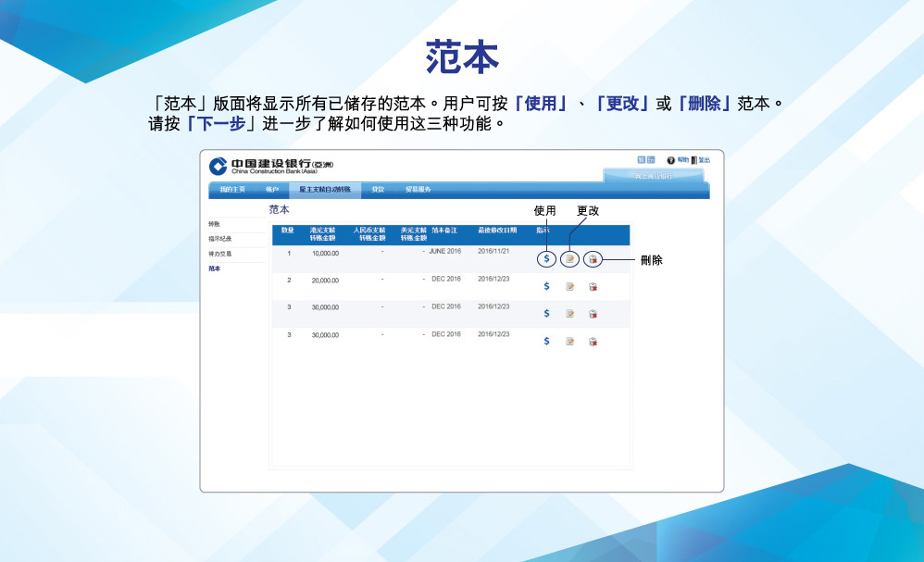Viewport: 924px width, 562px height.
Task: Open 指示纪录 from the sidebar
Action: tap(219, 239)
